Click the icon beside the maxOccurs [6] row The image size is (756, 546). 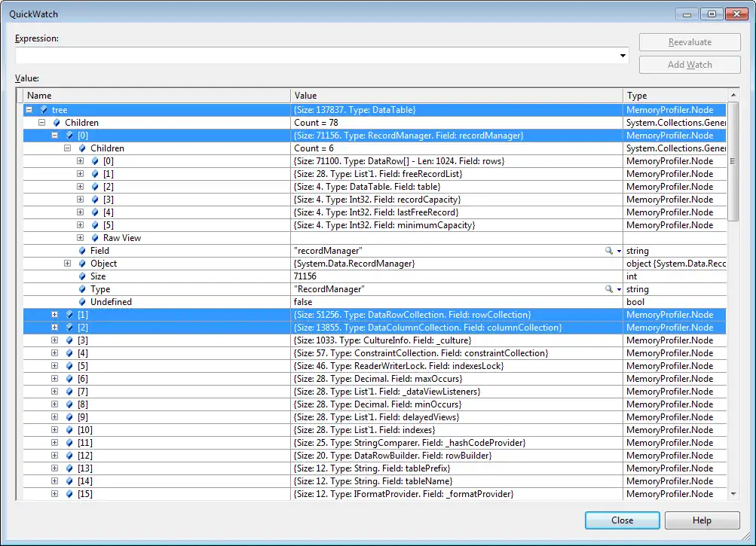(69, 378)
